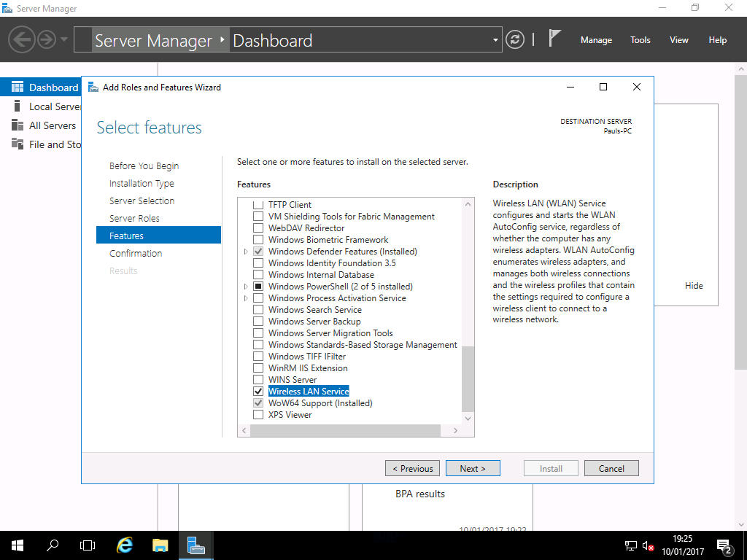Open the Manage menu
This screenshot has width=747, height=560.
point(596,40)
